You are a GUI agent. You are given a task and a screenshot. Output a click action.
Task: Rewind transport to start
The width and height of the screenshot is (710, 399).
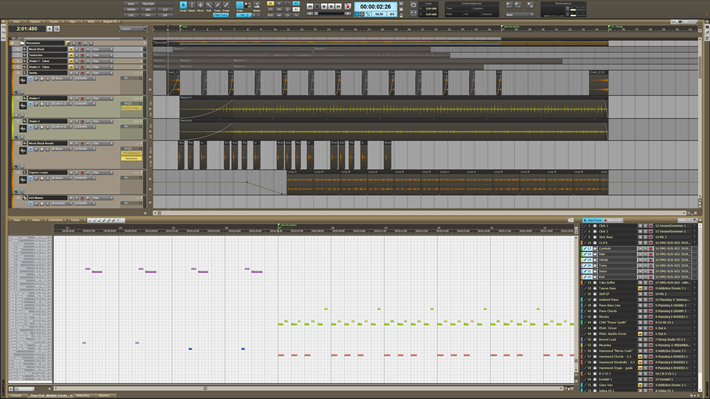click(x=310, y=6)
